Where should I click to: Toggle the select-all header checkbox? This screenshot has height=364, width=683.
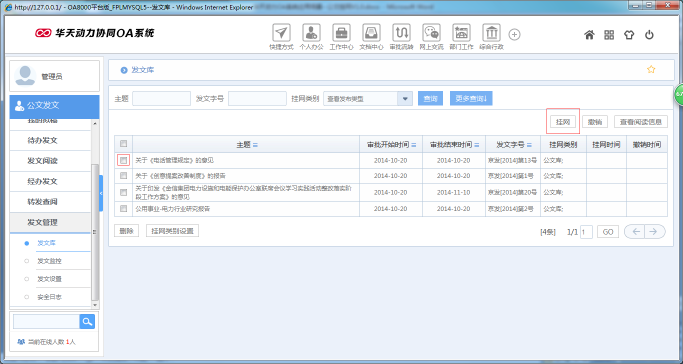(x=123, y=144)
